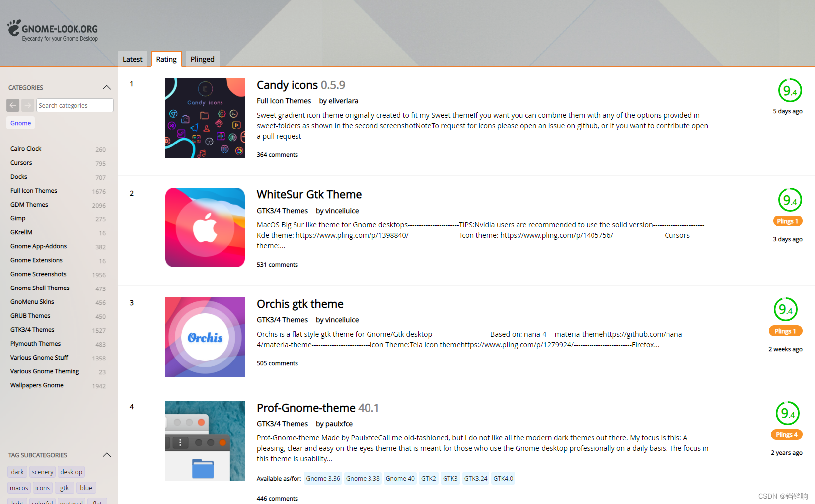Select the Gnome 40 tag
This screenshot has height=504, width=815.
click(x=400, y=479)
